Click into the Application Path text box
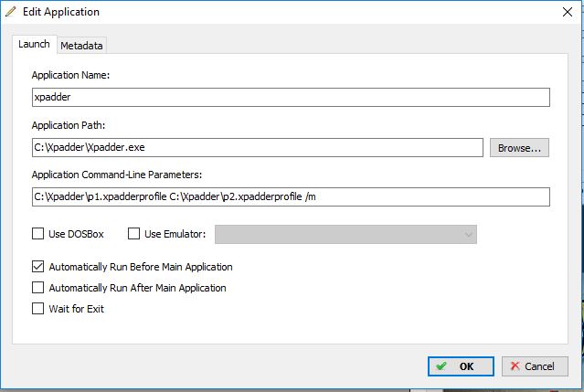 pyautogui.click(x=258, y=147)
